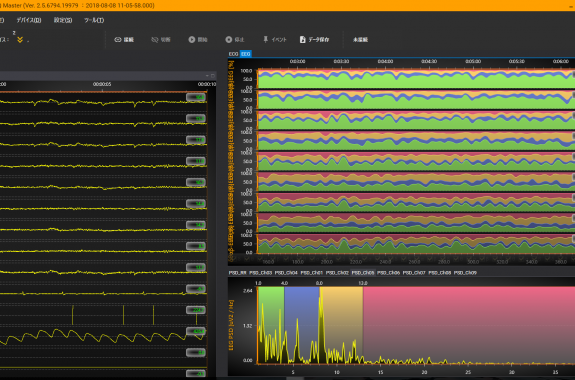Open the PSD_Ch01 tab
575x380 pixels.
click(312, 273)
